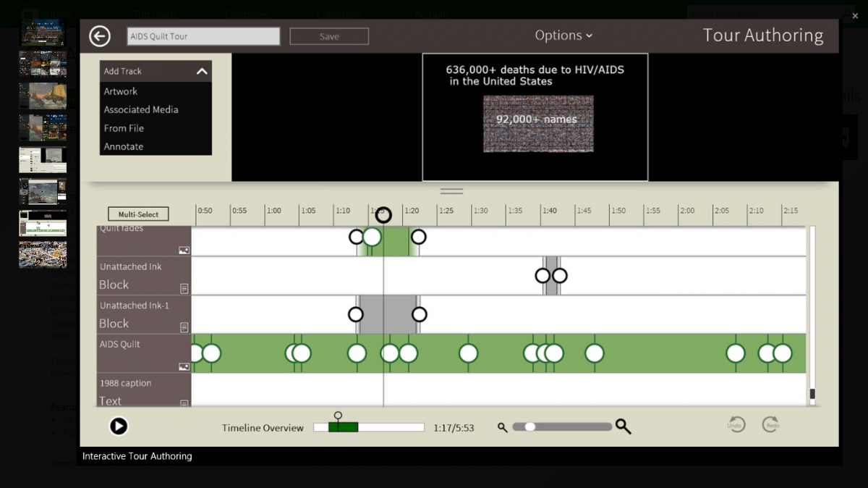Click the left keyframe on Unattached Ink track
868x488 pixels.
[x=542, y=276]
